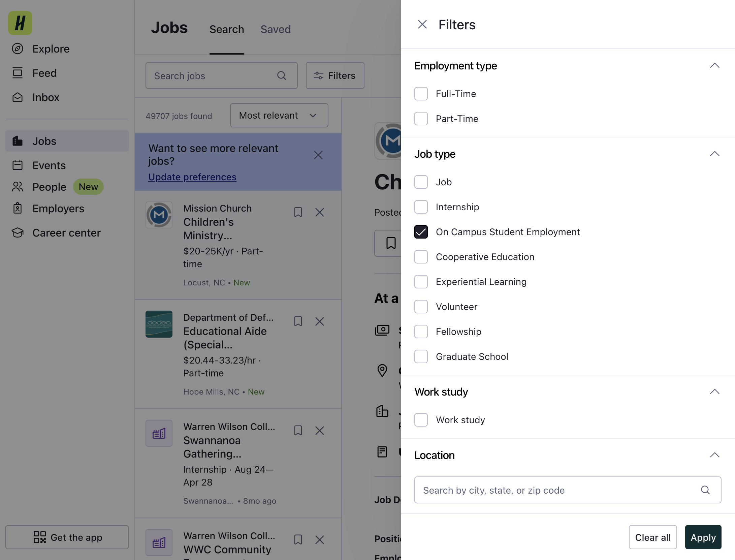Click the Get the app button
Image resolution: width=735 pixels, height=560 pixels.
coord(67,537)
